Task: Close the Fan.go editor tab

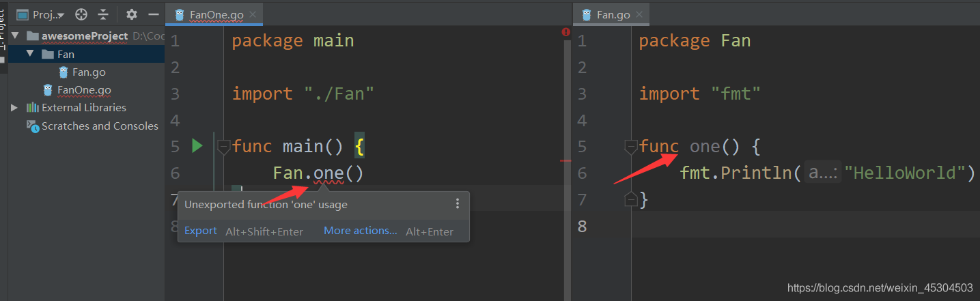Action: pyautogui.click(x=639, y=14)
